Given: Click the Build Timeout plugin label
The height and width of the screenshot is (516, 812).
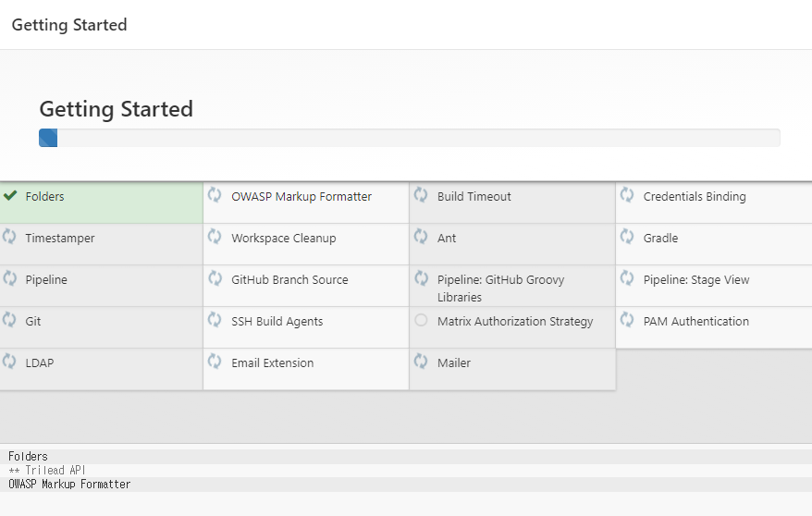Looking at the screenshot, I should tap(474, 197).
